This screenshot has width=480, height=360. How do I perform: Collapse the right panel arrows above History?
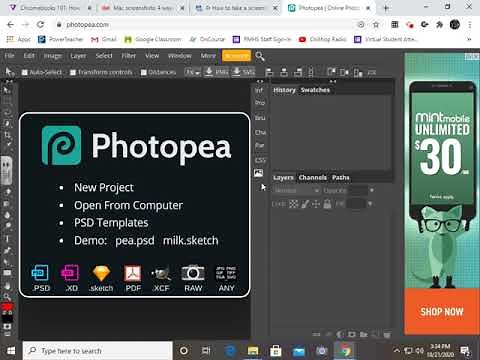click(333, 81)
